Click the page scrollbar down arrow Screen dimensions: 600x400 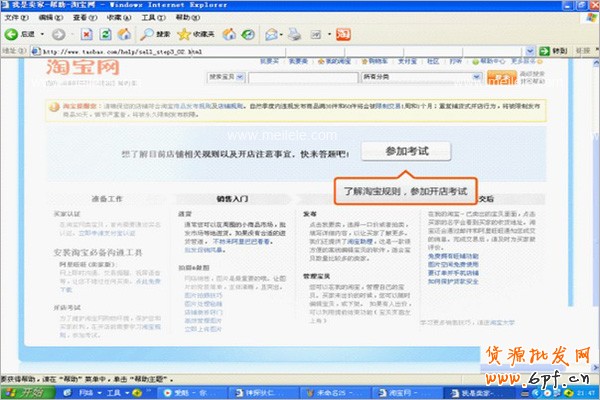tap(596, 368)
